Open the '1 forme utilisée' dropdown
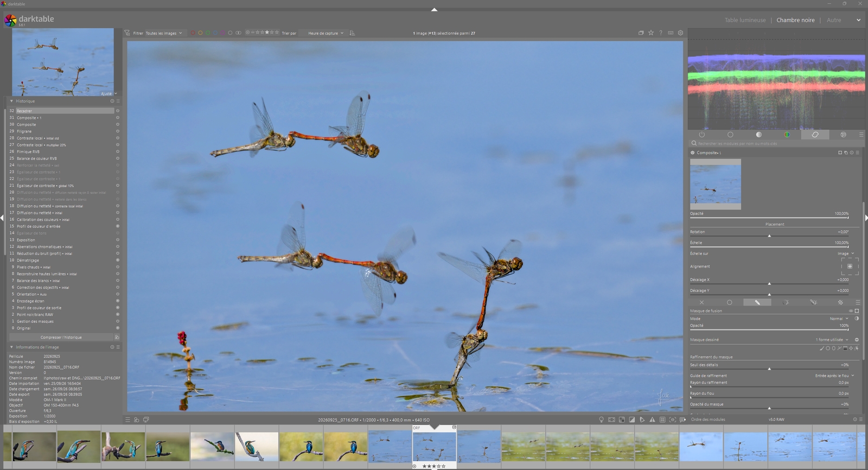The width and height of the screenshot is (868, 470). click(832, 340)
